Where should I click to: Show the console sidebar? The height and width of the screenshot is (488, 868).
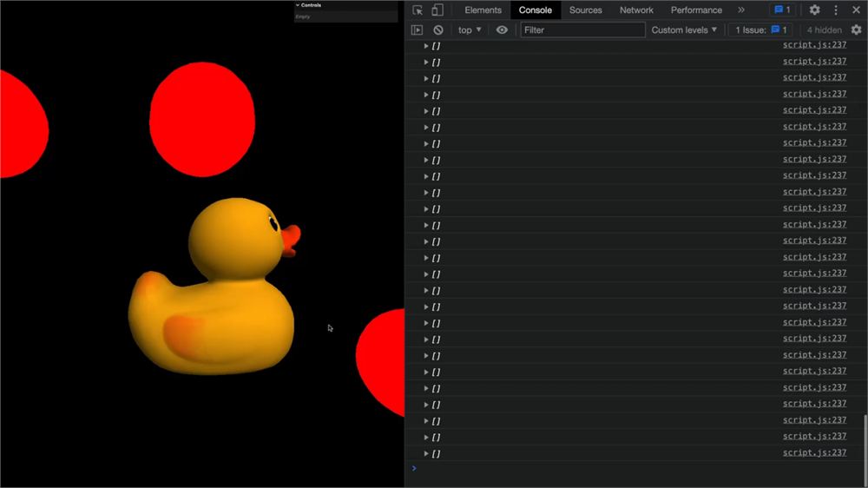tap(417, 30)
